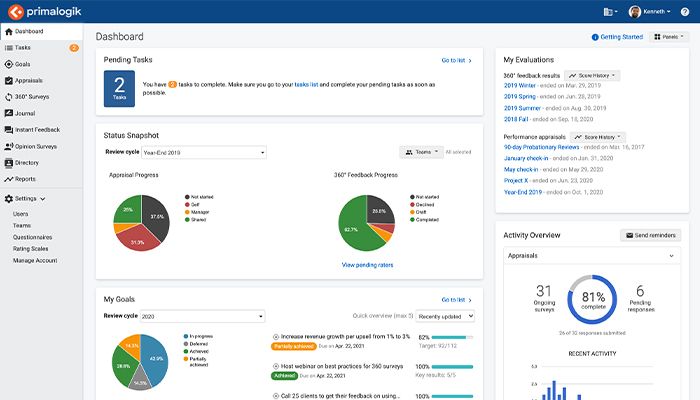Open the Year-End 2019 review cycle dropdown

pos(204,153)
